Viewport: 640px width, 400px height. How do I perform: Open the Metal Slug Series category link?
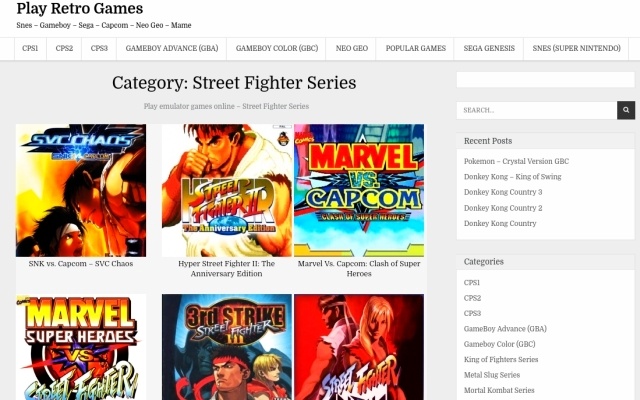tap(492, 375)
